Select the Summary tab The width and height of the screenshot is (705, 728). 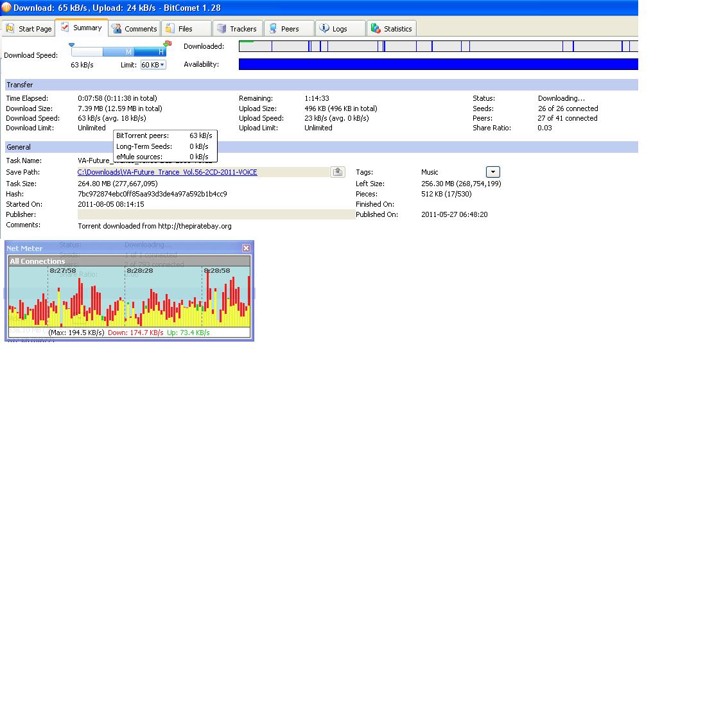tap(82, 28)
